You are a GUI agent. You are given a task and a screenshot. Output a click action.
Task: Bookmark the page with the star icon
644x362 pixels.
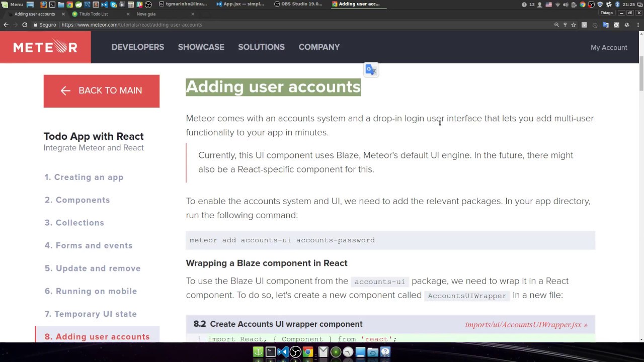(x=574, y=25)
